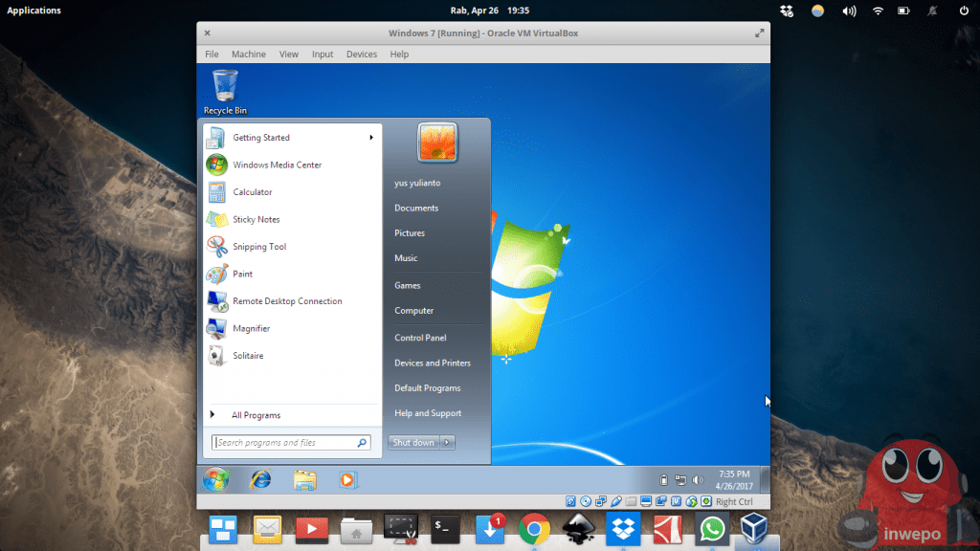Viewport: 980px width, 551px height.
Task: Open Windows Media Player taskbar icon
Action: [348, 479]
